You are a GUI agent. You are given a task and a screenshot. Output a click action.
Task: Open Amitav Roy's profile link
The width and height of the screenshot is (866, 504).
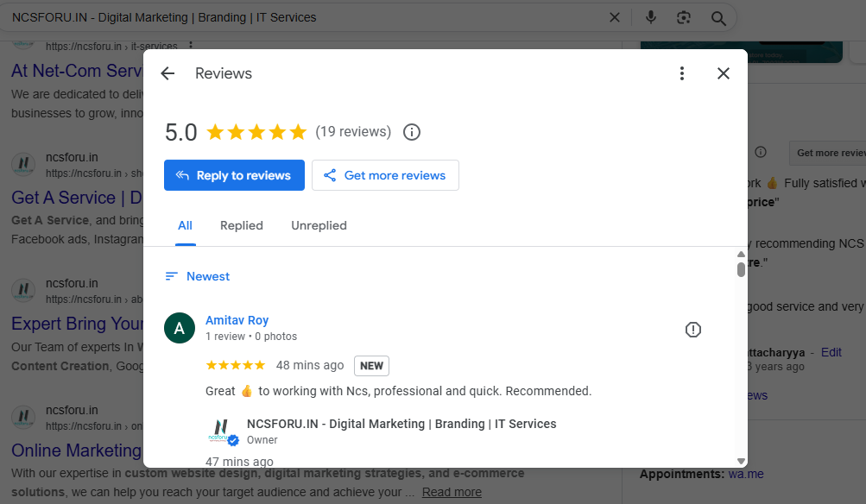(x=237, y=320)
